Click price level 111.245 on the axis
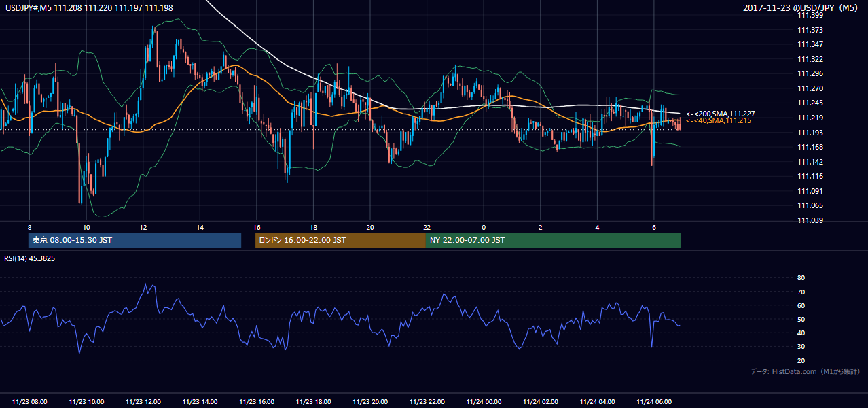Screen dimensions: 868x408 click(x=810, y=103)
